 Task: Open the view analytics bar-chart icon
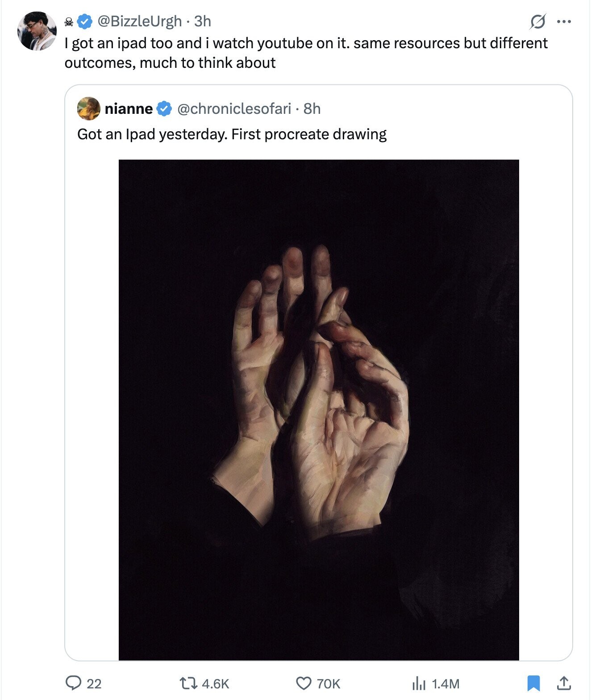point(419,683)
